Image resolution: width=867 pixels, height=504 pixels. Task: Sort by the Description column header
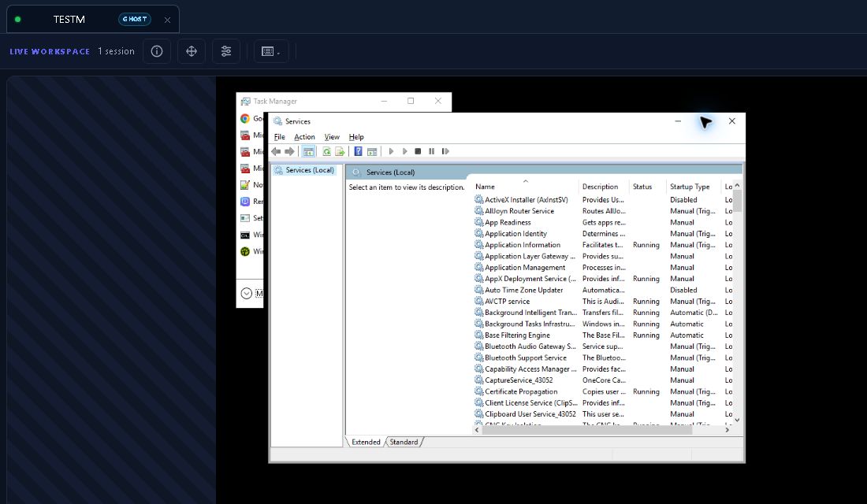(x=605, y=187)
